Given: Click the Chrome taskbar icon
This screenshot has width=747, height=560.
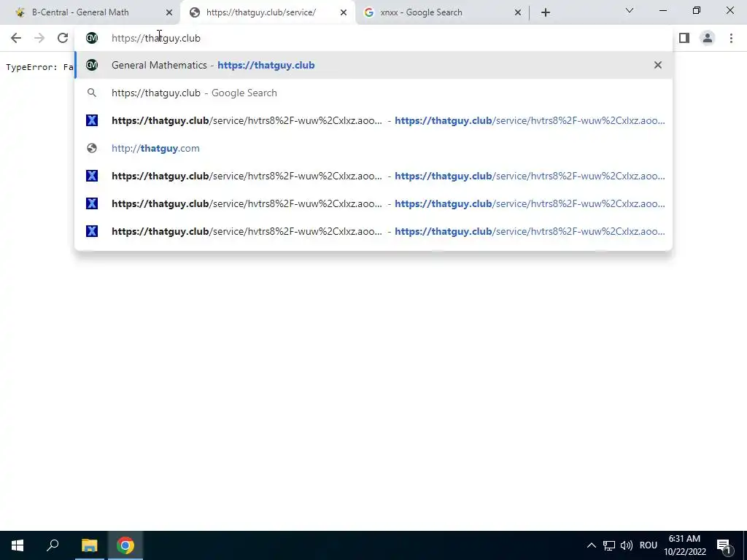Looking at the screenshot, I should (125, 545).
